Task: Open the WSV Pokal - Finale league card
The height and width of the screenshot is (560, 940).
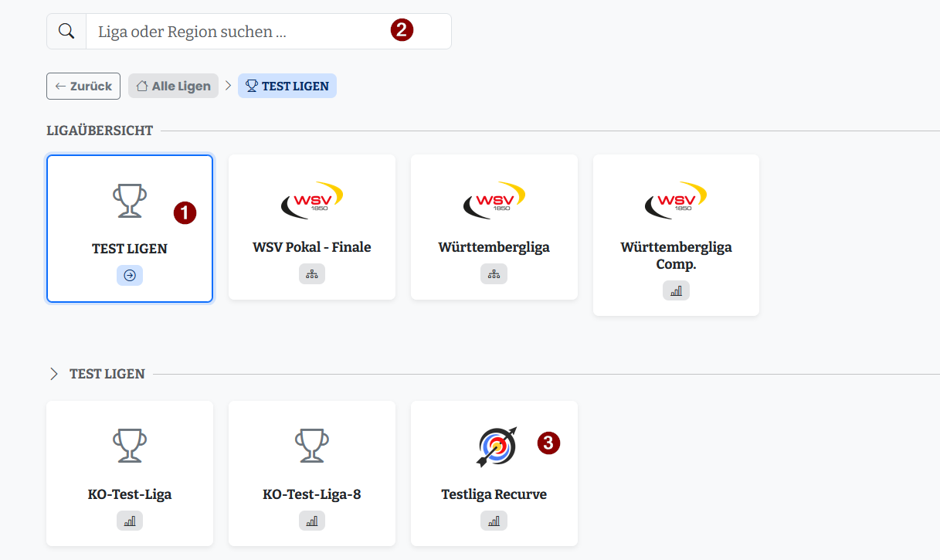Action: coord(312,227)
